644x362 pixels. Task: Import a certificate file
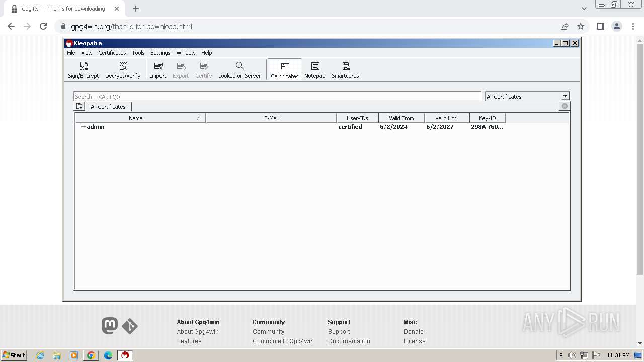(x=158, y=70)
